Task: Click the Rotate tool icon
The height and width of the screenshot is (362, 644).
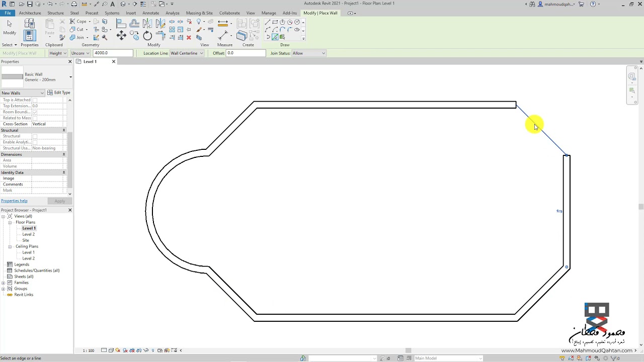Action: pos(147,35)
